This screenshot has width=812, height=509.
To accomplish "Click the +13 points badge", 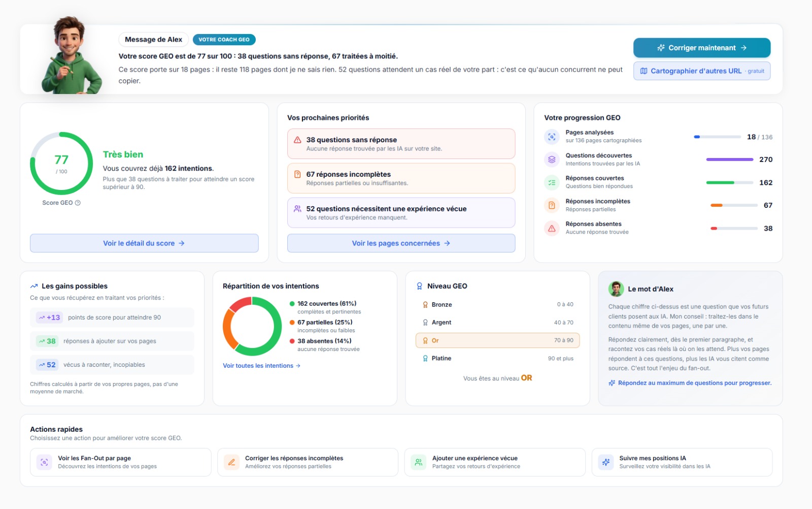I will pyautogui.click(x=49, y=317).
